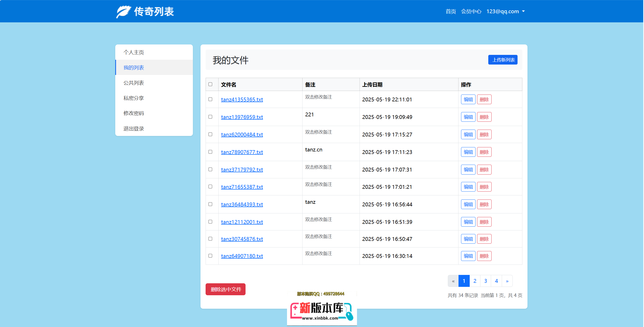The height and width of the screenshot is (327, 644).
Task: Click 编辑 for tanz64907180.txt
Action: pyautogui.click(x=468, y=256)
